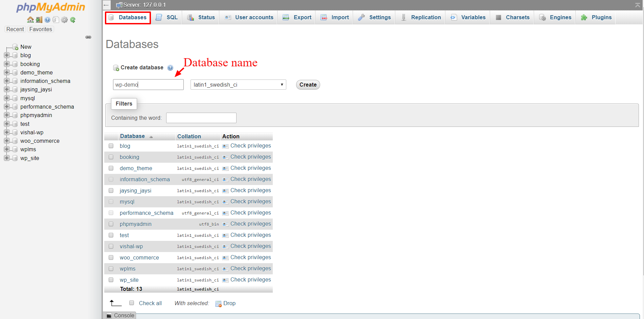Tick the checkbox for blog database
This screenshot has width=644, height=319.
111,146
